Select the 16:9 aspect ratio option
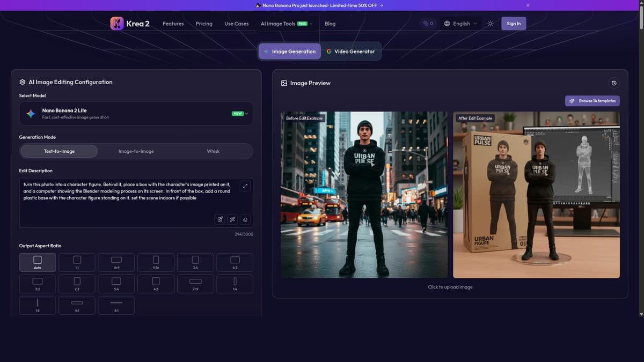 click(116, 262)
